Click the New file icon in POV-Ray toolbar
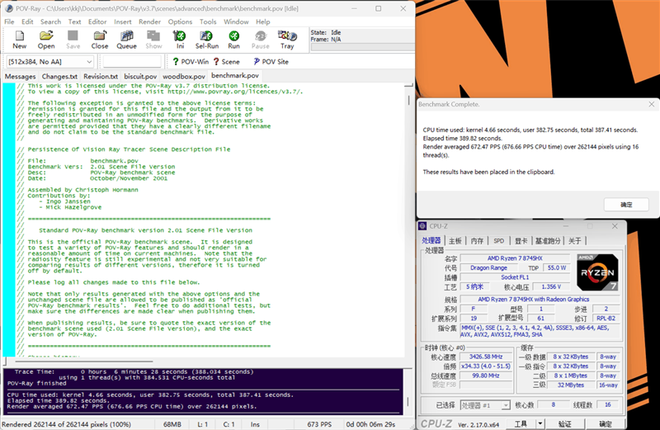The width and height of the screenshot is (660, 430). coord(19,39)
